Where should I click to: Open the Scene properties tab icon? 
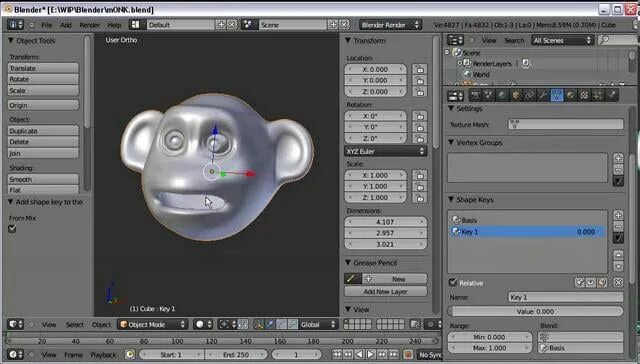[489, 95]
